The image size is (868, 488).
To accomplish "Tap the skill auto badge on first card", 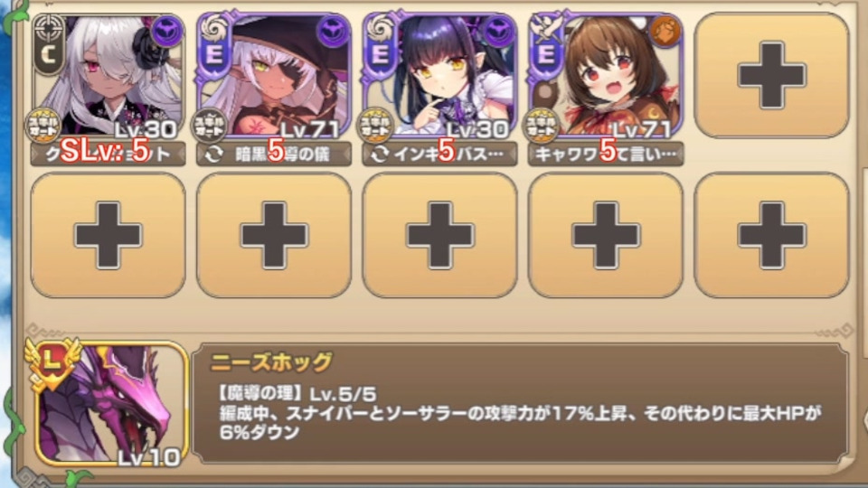I will coord(43,126).
